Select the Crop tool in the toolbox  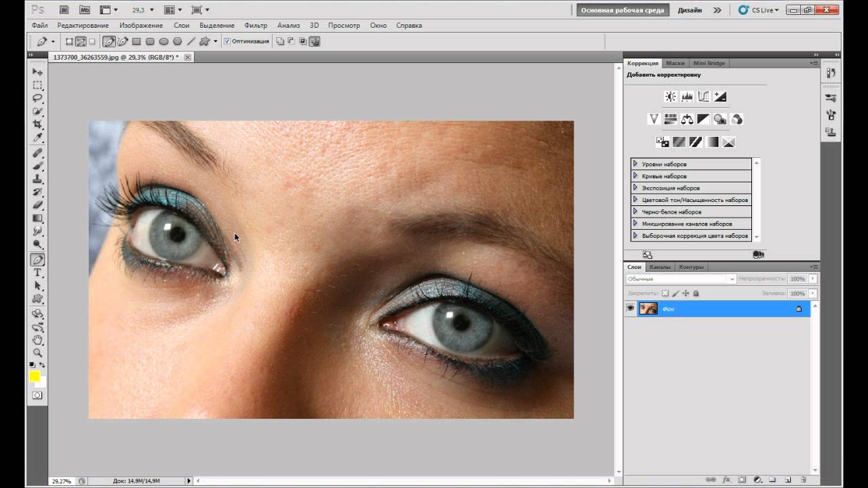point(38,125)
